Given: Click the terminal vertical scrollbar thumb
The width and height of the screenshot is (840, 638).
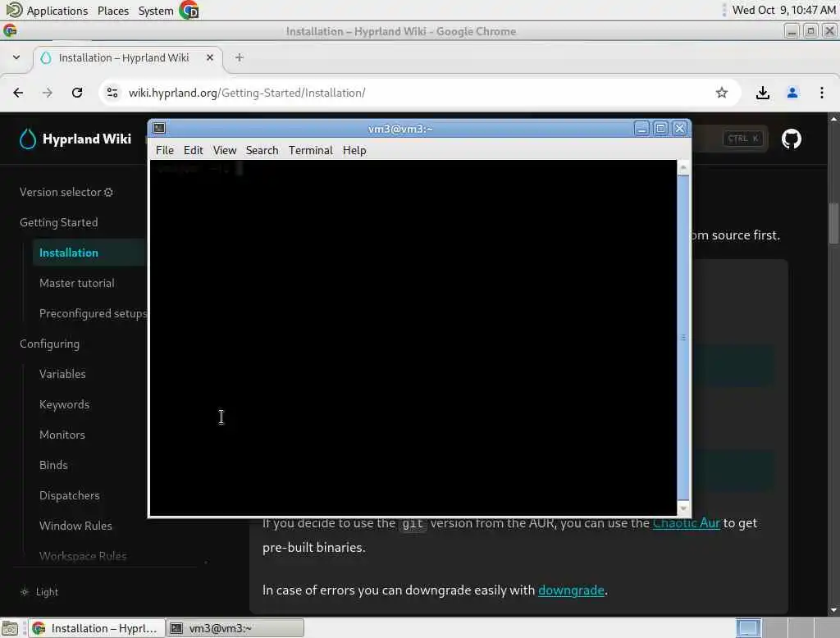Looking at the screenshot, I should 683,338.
